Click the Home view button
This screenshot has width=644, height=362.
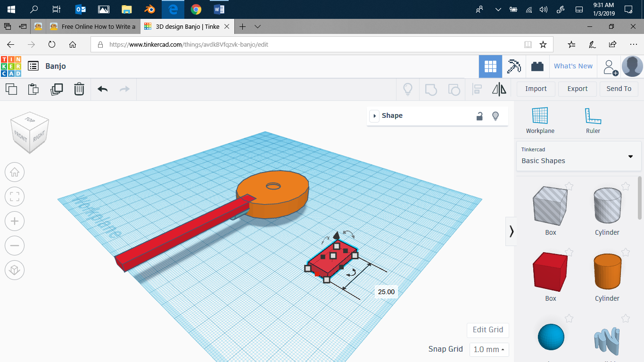(15, 172)
